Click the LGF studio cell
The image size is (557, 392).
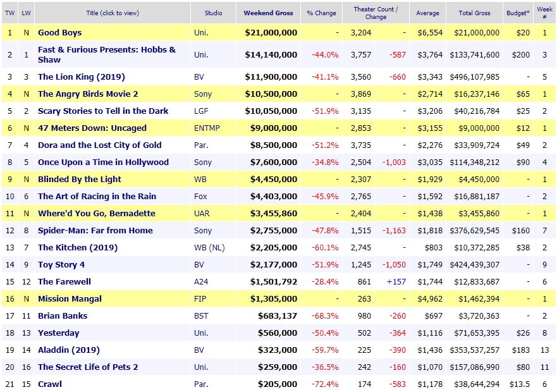click(201, 111)
